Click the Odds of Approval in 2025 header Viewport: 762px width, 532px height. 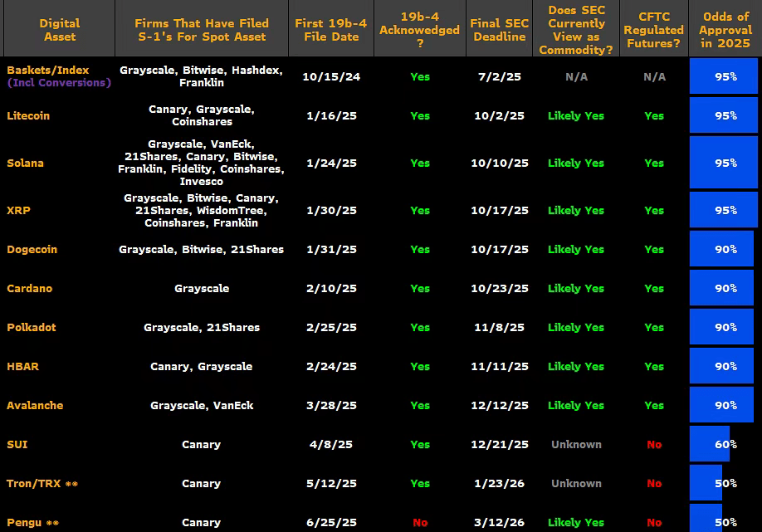pos(725,30)
